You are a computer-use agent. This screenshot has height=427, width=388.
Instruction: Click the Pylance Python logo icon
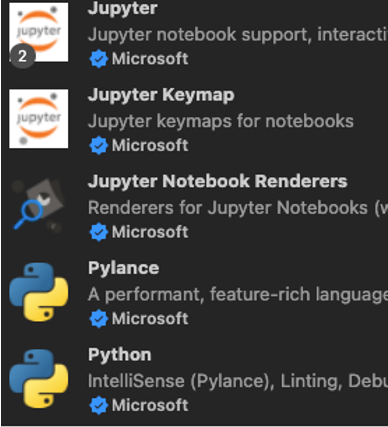[x=39, y=292]
